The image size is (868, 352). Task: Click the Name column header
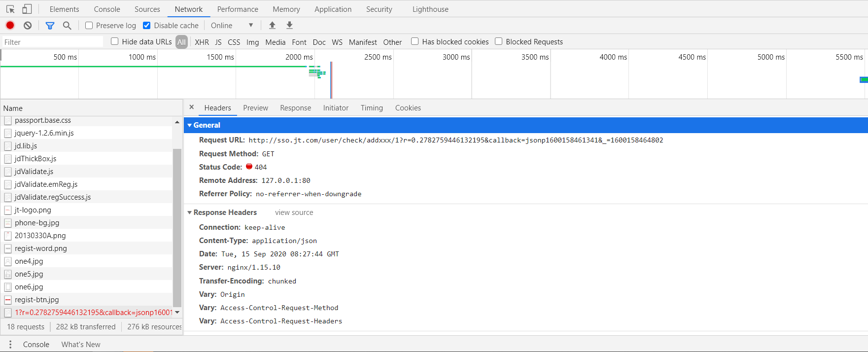(91, 108)
